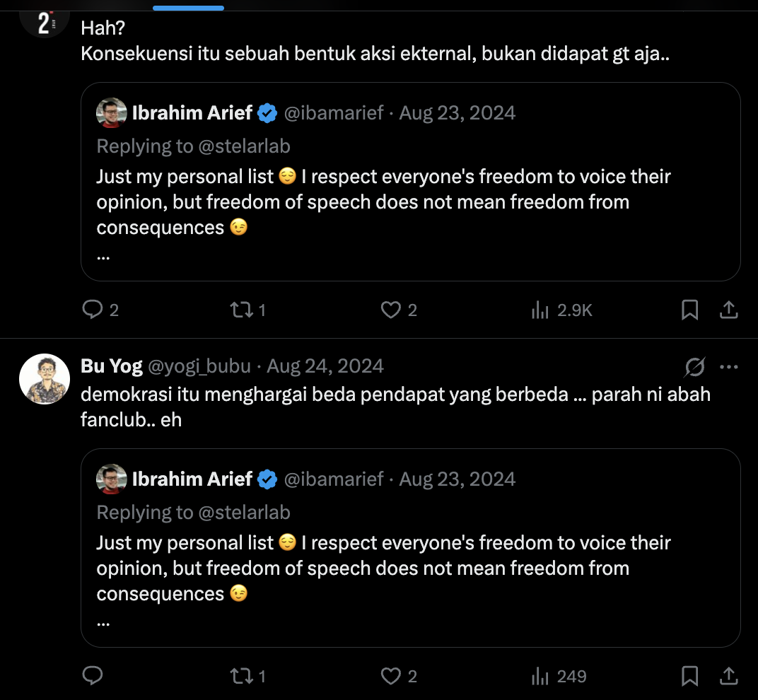Image resolution: width=758 pixels, height=700 pixels.
Task: Bookmark the "Hah?" tweet
Action: pyautogui.click(x=690, y=310)
